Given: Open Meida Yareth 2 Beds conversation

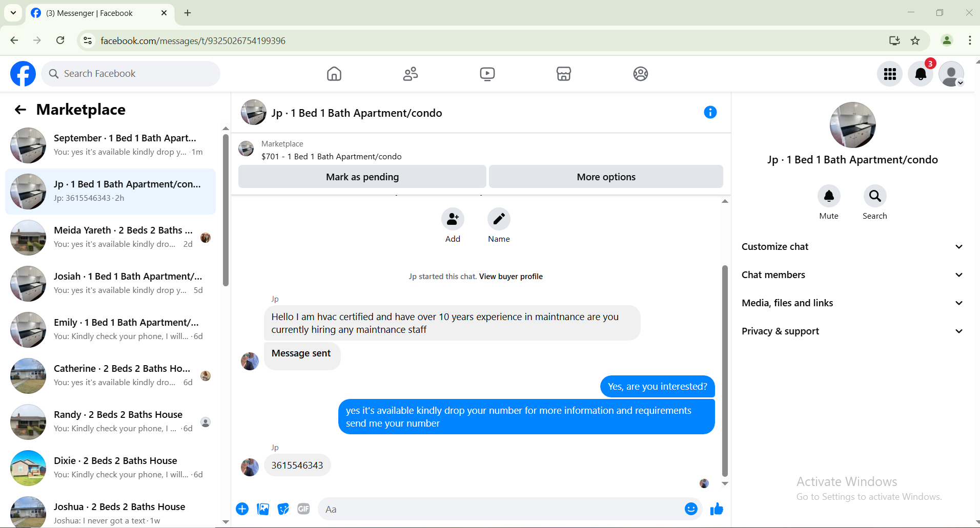Looking at the screenshot, I should [x=110, y=238].
